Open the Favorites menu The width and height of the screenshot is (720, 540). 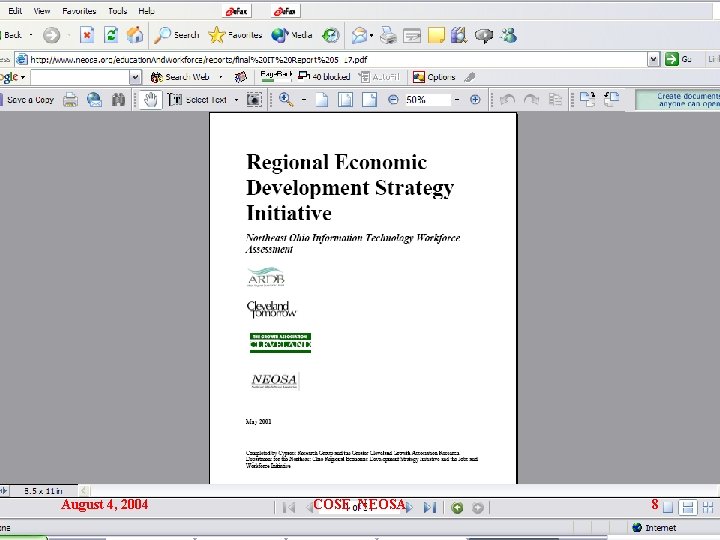tap(79, 11)
